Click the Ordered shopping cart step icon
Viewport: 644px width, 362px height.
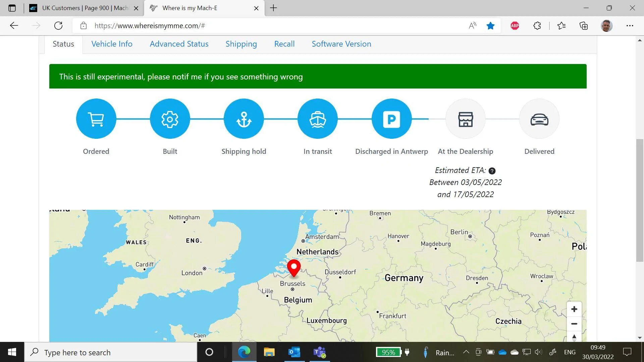click(x=96, y=119)
